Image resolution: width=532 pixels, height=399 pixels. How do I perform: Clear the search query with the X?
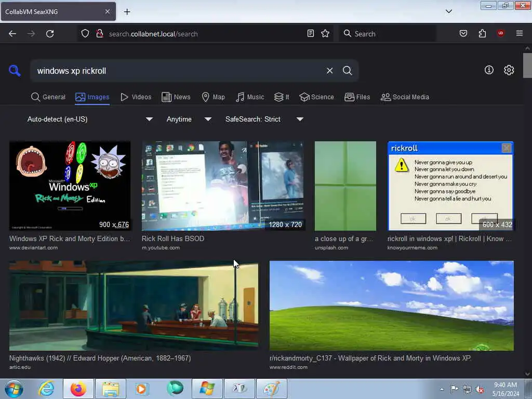[329, 71]
